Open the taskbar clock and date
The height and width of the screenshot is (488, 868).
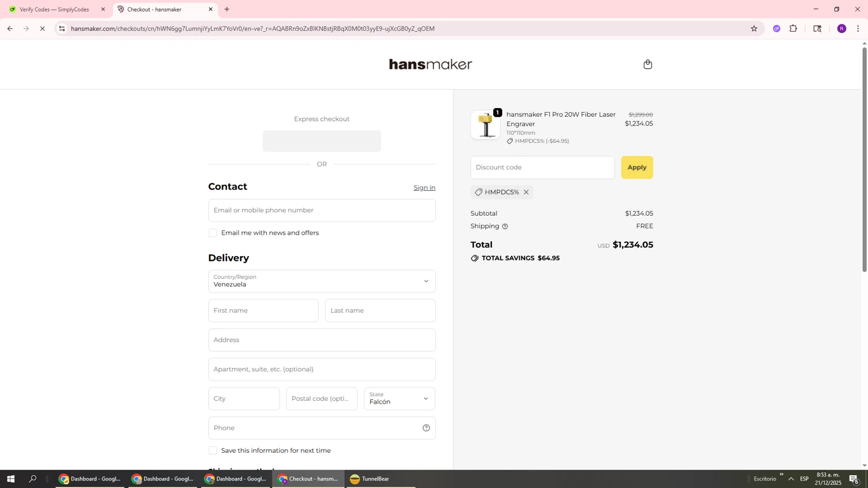pos(828,479)
